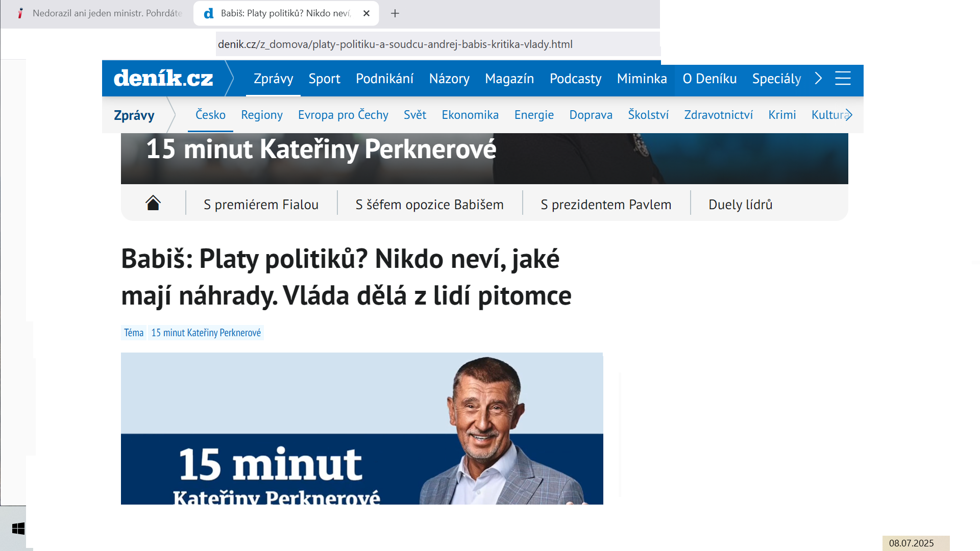Click the 08.07.2025 date display
The width and height of the screenshot is (980, 551).
coord(911,543)
